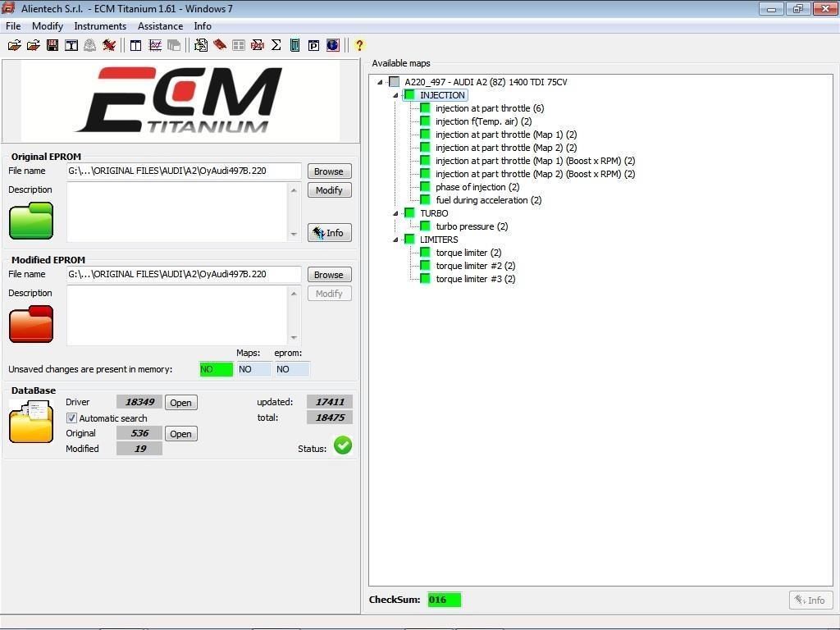Open the Original files database
The width and height of the screenshot is (840, 630).
pos(181,434)
